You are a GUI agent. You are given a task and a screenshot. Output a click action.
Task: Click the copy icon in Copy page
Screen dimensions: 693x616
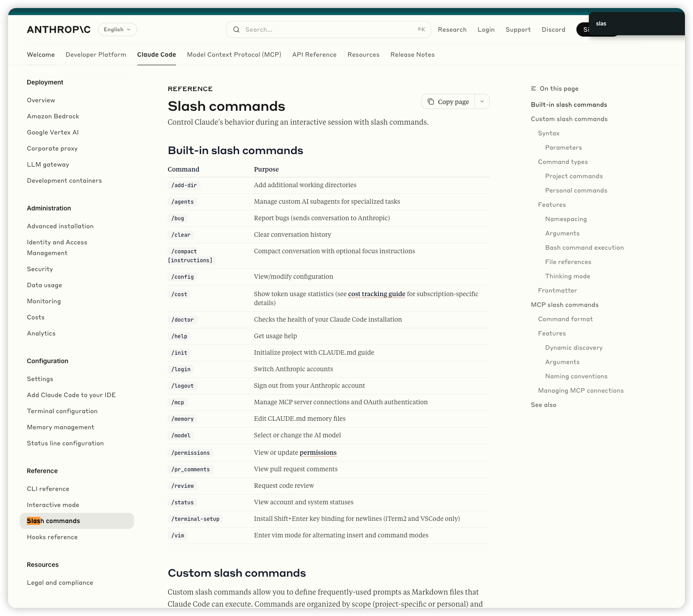[x=431, y=101]
